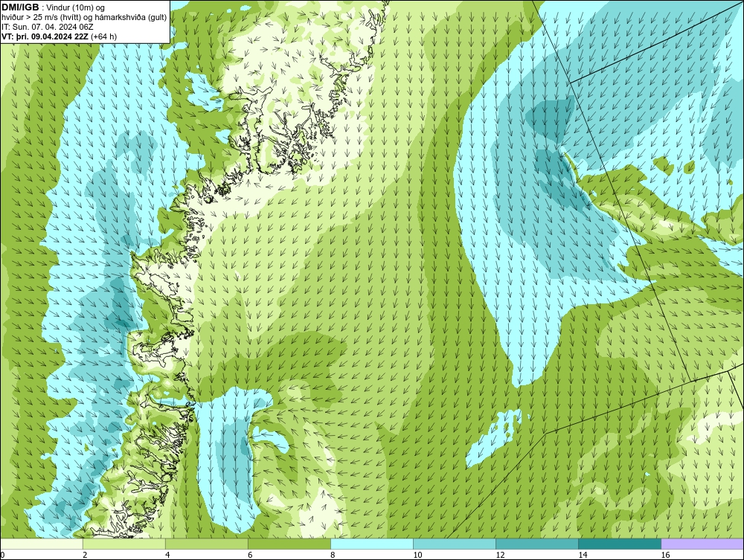The image size is (744, 560).
Task: Click the '(+64 h)' forecast offset text
Action: [x=104, y=36]
